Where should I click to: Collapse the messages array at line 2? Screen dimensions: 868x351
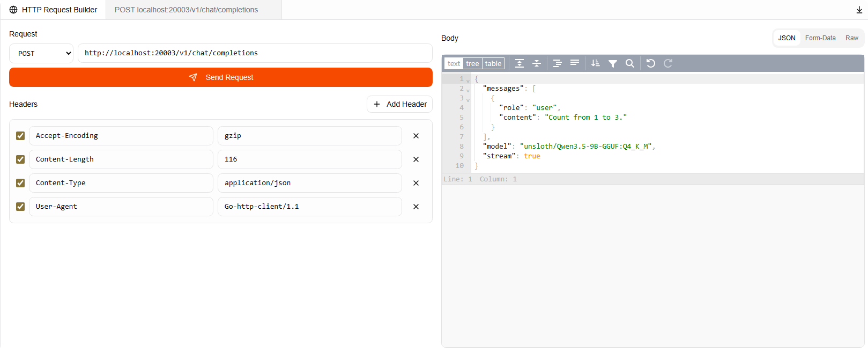pyautogui.click(x=468, y=90)
